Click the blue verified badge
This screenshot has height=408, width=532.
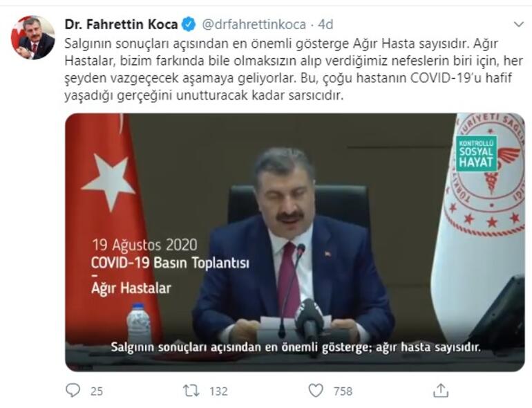click(x=189, y=24)
